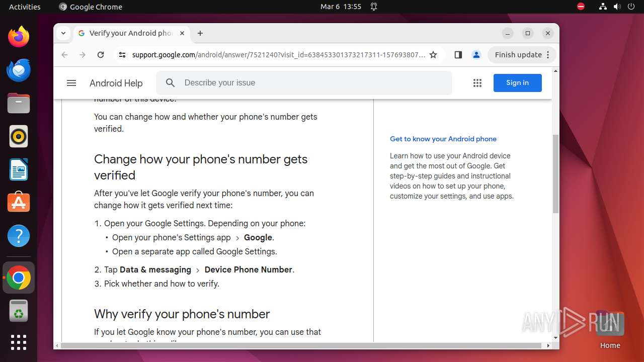Viewport: 644px width, 362px height.
Task: Click the address bar URL
Action: tap(278, 55)
